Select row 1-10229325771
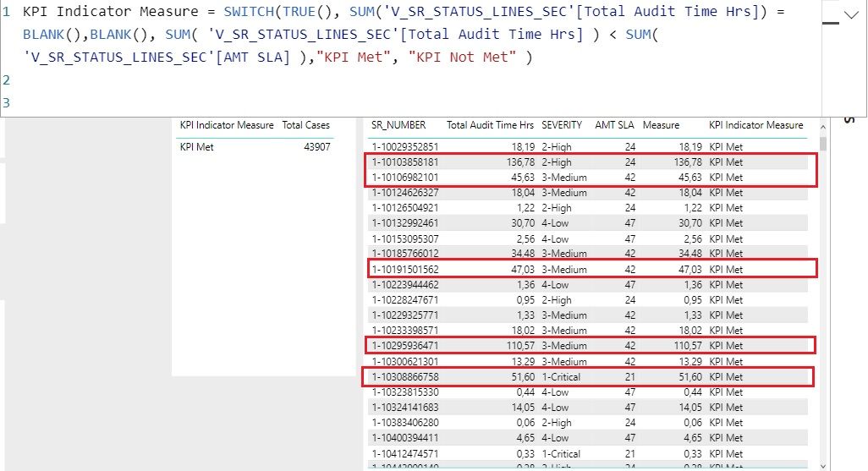 pyautogui.click(x=588, y=315)
